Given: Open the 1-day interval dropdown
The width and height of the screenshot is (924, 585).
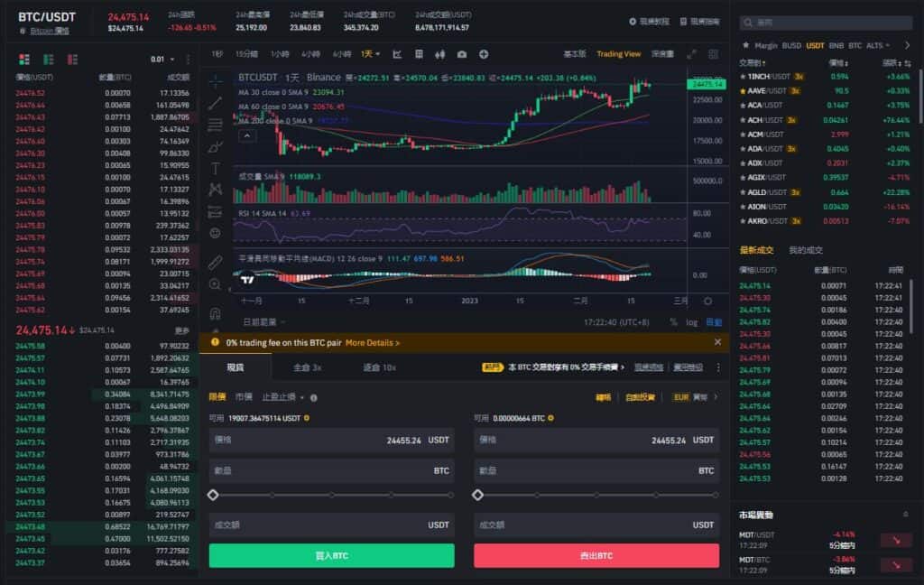Looking at the screenshot, I should tap(370, 54).
